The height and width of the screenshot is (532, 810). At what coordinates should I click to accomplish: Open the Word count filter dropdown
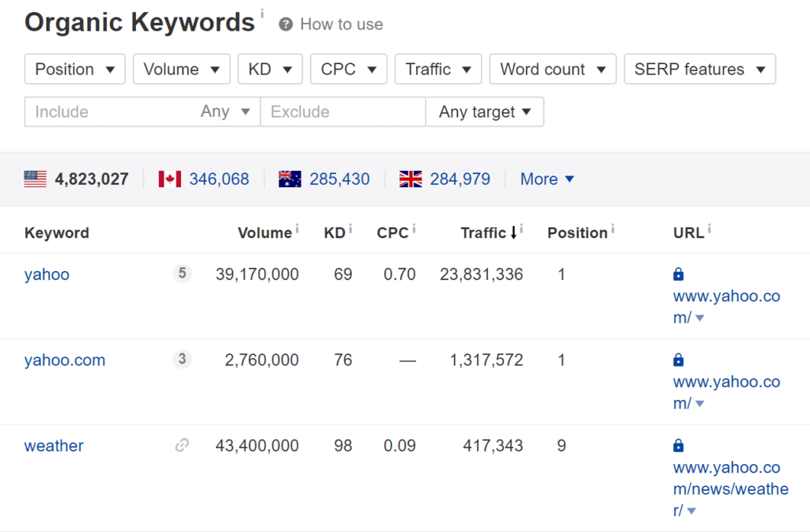[x=553, y=69]
